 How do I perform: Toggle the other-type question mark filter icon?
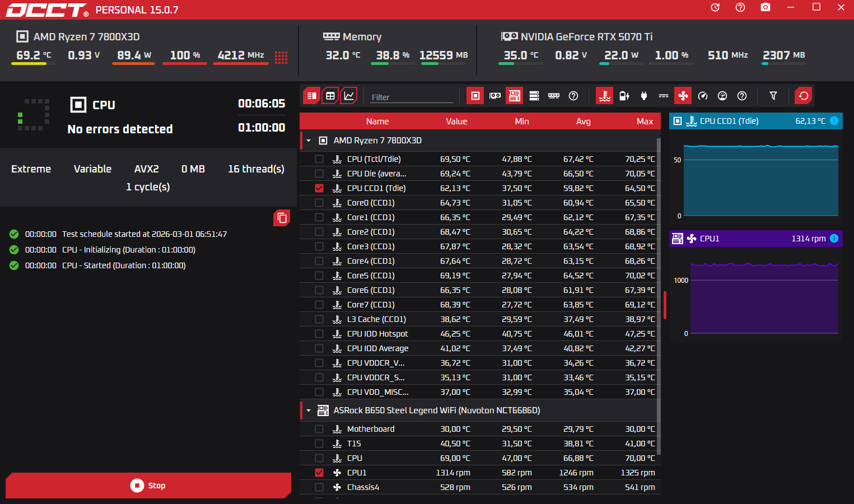point(742,96)
